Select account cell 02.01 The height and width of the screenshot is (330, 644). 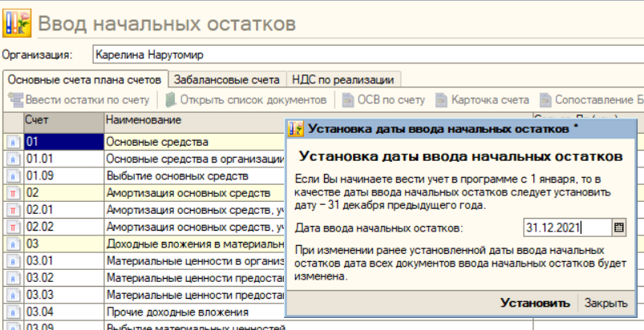click(63, 210)
